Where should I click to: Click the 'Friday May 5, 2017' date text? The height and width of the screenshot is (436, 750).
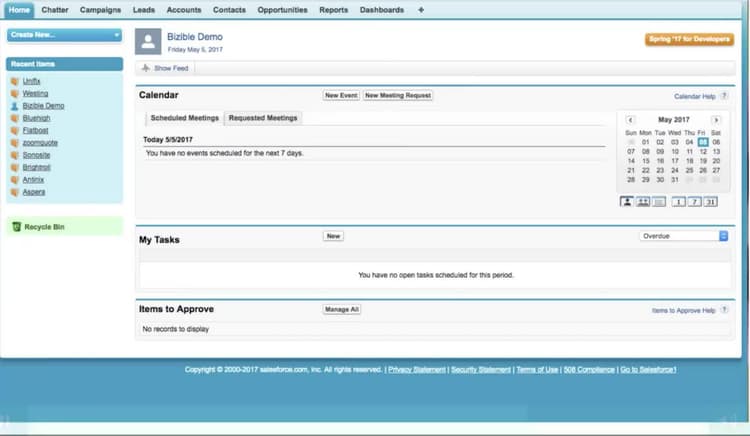click(x=195, y=50)
